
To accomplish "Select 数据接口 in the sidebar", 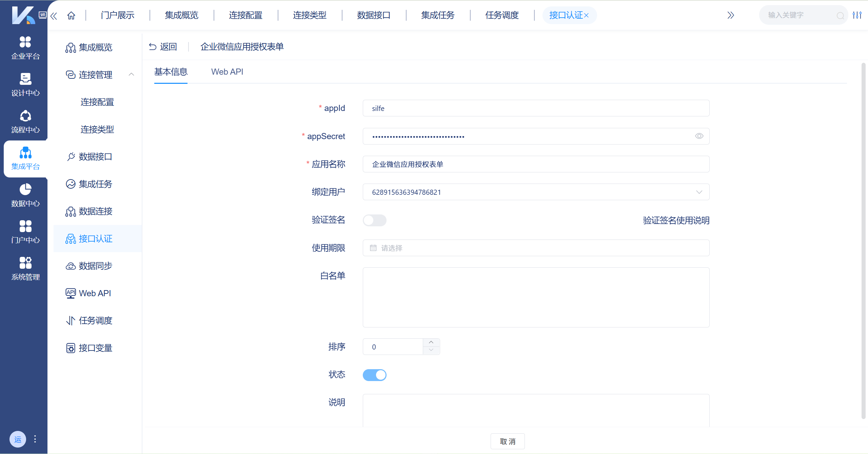I will [x=96, y=156].
